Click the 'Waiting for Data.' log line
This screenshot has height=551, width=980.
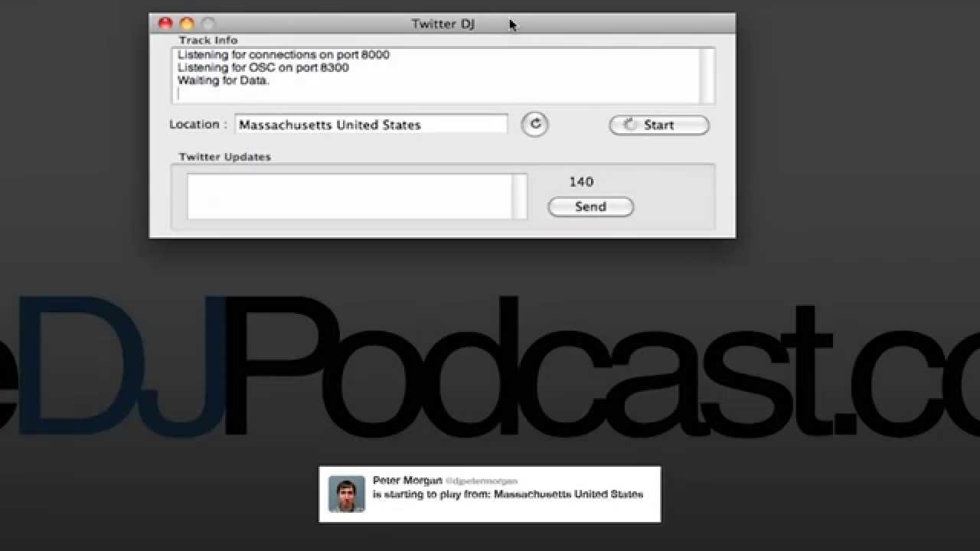click(x=224, y=80)
